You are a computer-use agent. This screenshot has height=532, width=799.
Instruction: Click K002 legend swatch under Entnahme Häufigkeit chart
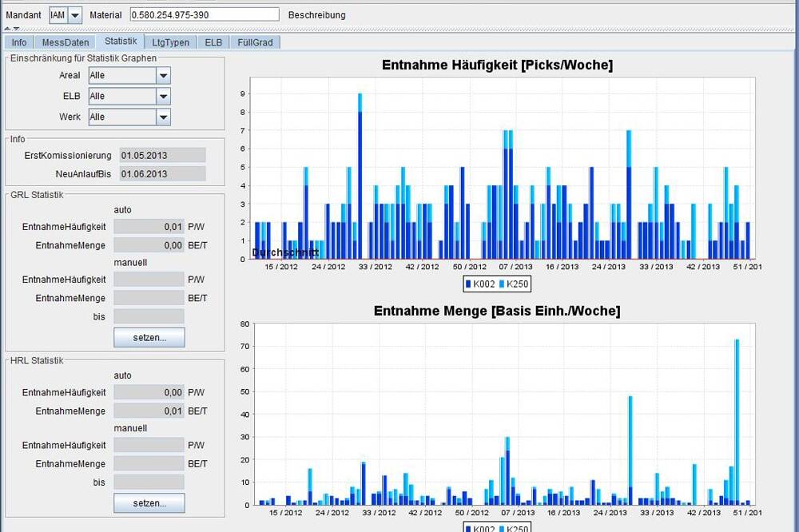469,284
